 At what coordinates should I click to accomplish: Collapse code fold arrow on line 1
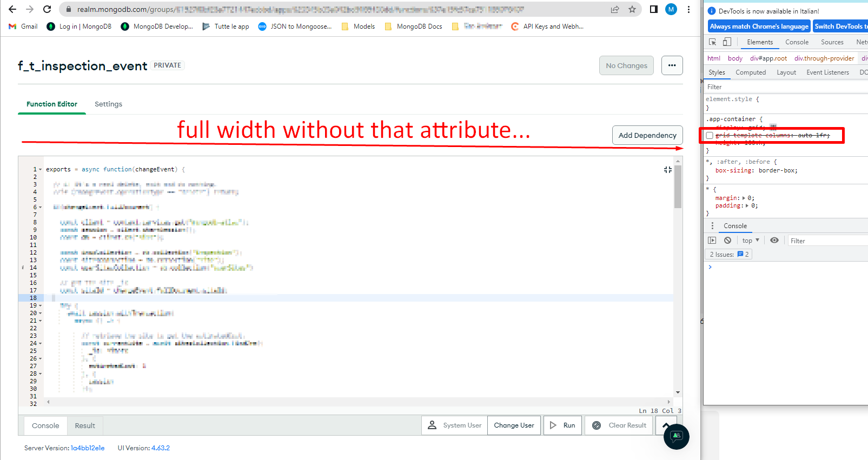40,170
